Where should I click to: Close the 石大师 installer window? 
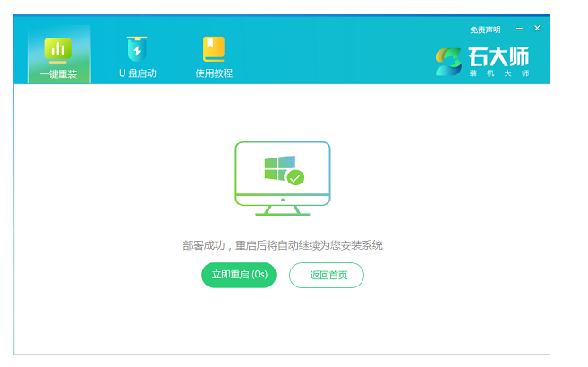coord(537,29)
